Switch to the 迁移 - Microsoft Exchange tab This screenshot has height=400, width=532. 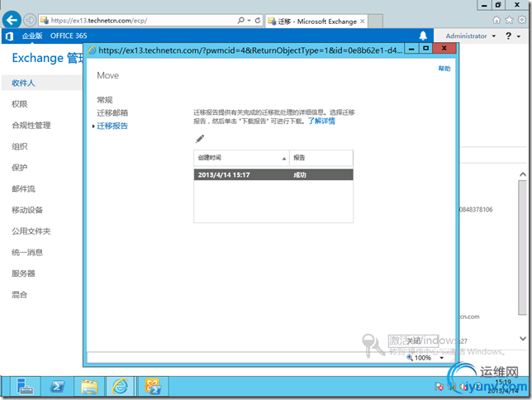[316, 21]
